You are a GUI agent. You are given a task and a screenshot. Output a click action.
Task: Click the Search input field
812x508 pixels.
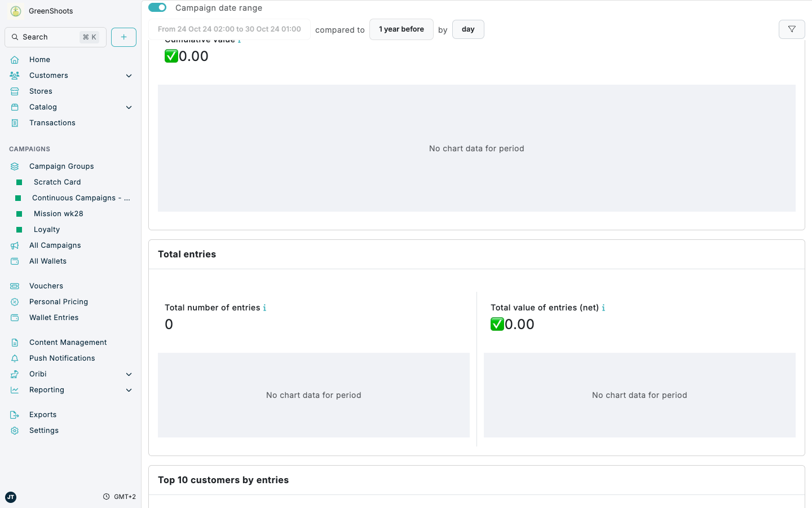[55, 37]
